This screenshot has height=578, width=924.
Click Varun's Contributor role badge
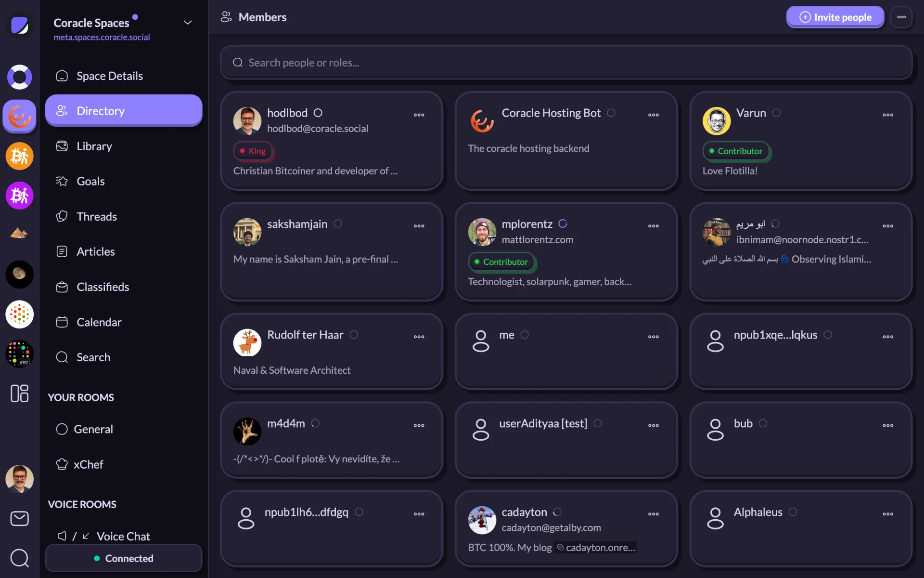[x=736, y=151]
